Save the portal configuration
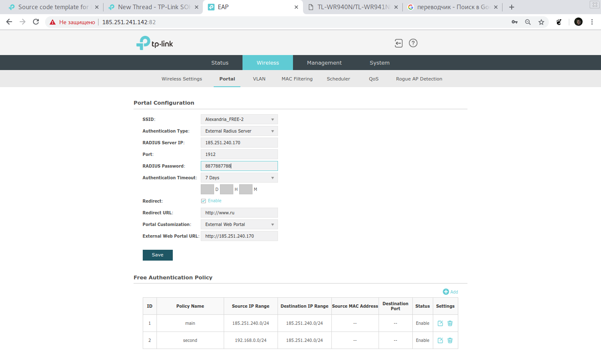This screenshot has height=364, width=601. [157, 255]
